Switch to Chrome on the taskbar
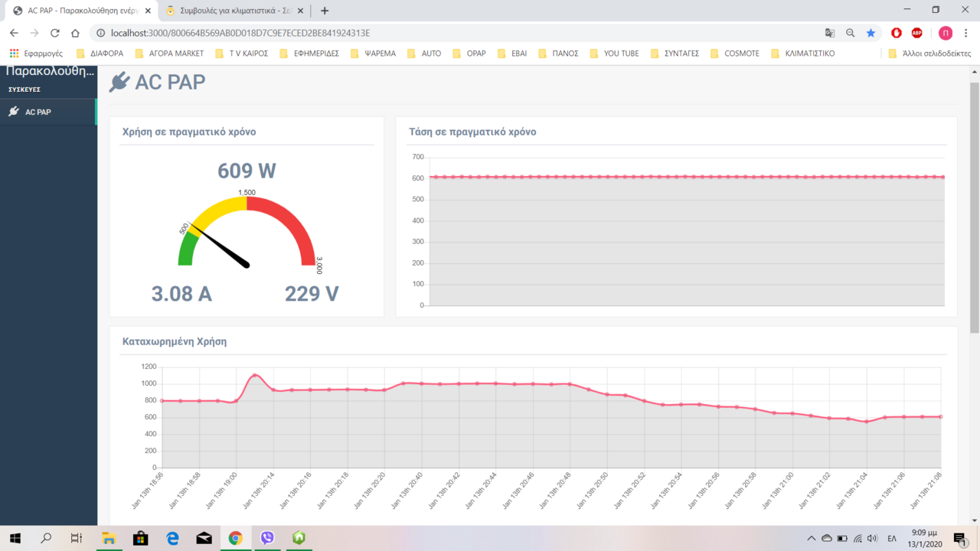The image size is (980, 551). [235, 538]
